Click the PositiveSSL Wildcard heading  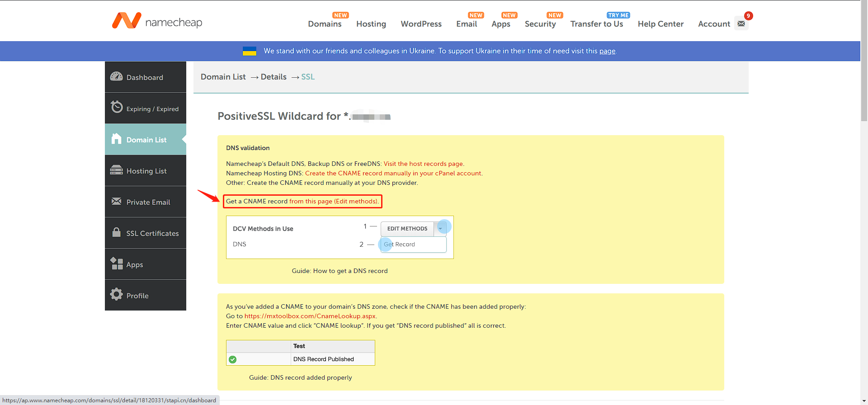coord(304,116)
